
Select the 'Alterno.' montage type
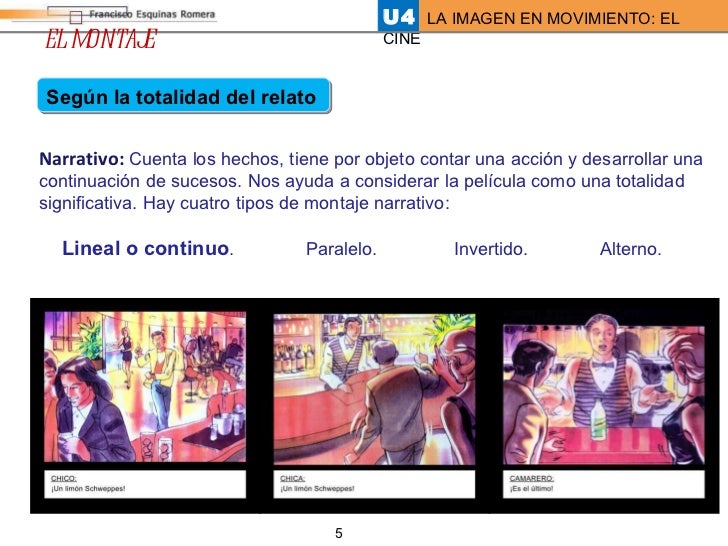(x=630, y=249)
